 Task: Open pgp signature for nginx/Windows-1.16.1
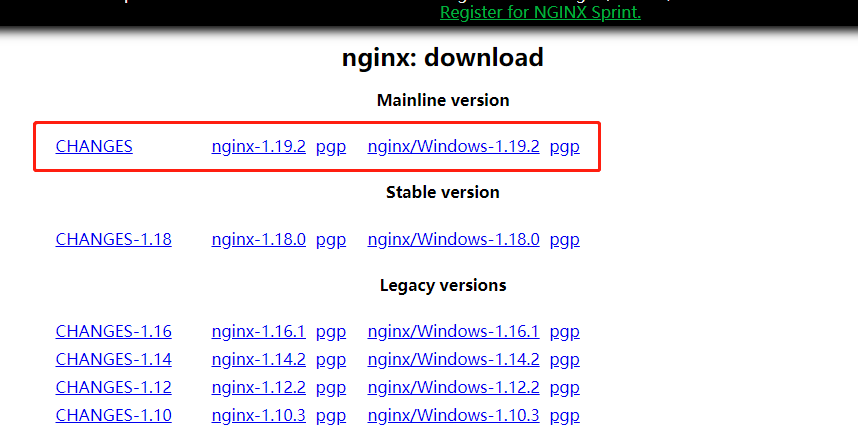(564, 332)
